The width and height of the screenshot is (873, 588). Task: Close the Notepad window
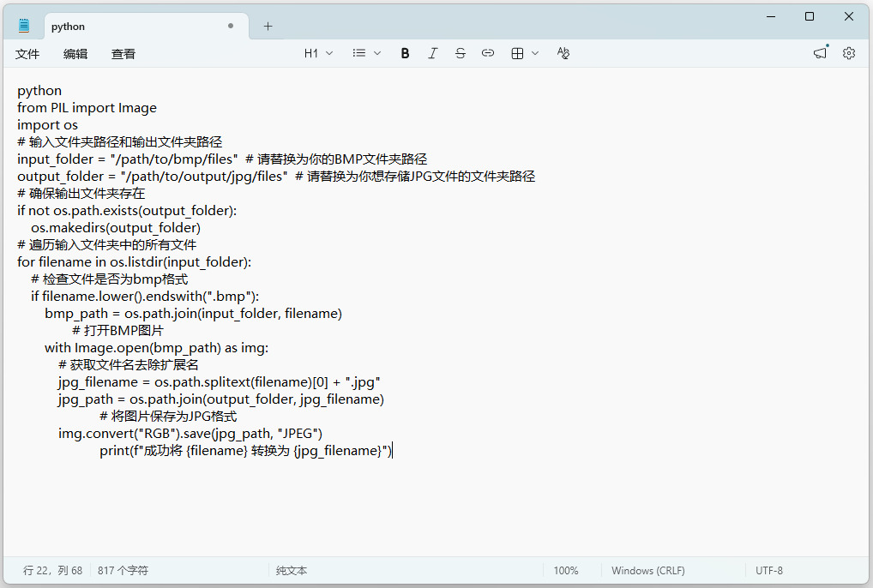(x=848, y=16)
